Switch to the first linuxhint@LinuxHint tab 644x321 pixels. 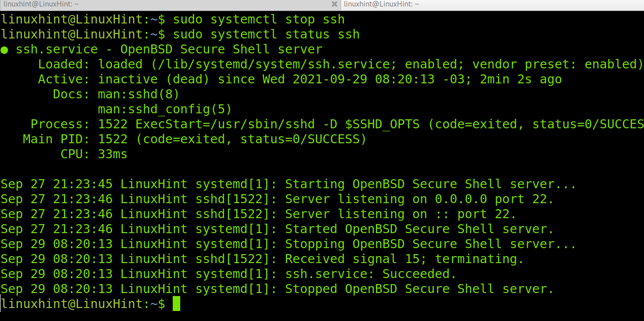170,4
